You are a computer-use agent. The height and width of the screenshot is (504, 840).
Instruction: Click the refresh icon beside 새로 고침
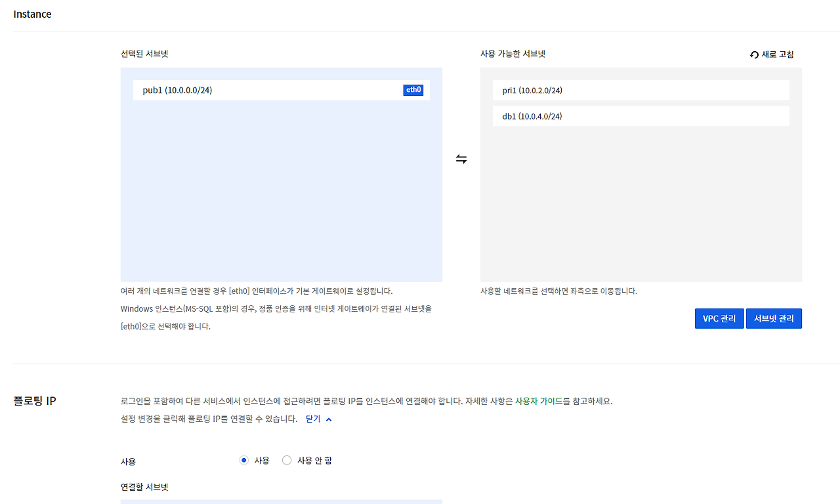click(x=753, y=54)
